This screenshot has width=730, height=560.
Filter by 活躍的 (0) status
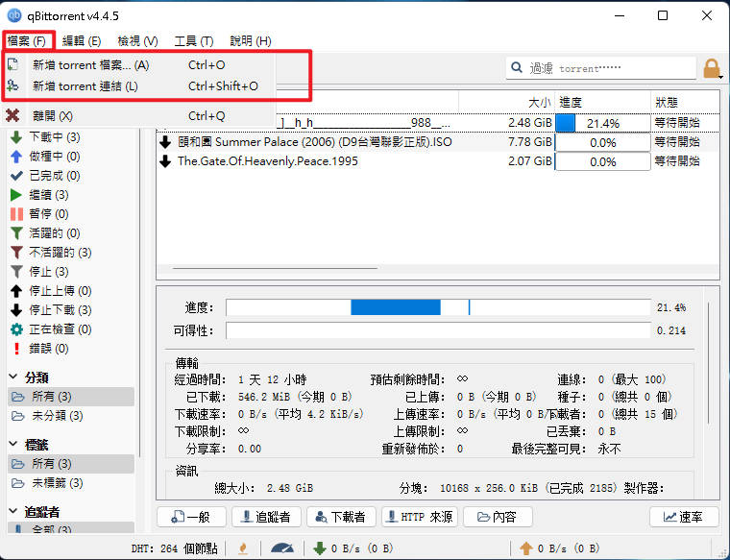[x=55, y=233]
